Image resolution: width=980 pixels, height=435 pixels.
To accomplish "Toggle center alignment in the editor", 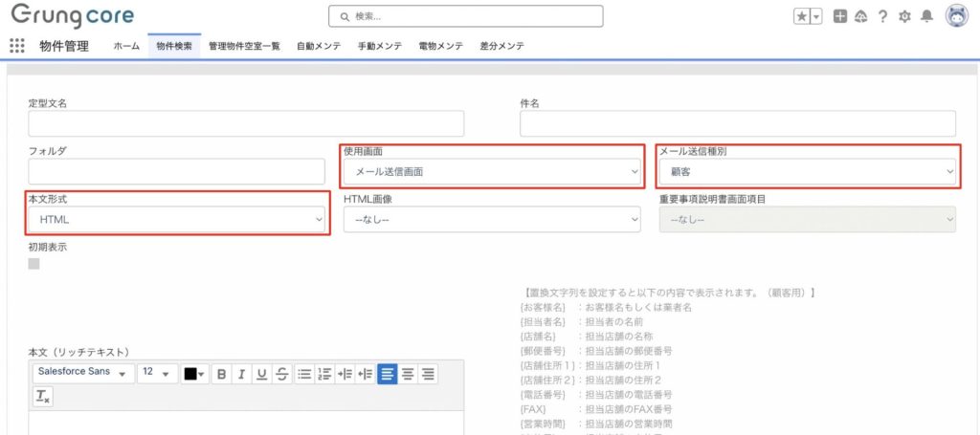I will point(408,374).
